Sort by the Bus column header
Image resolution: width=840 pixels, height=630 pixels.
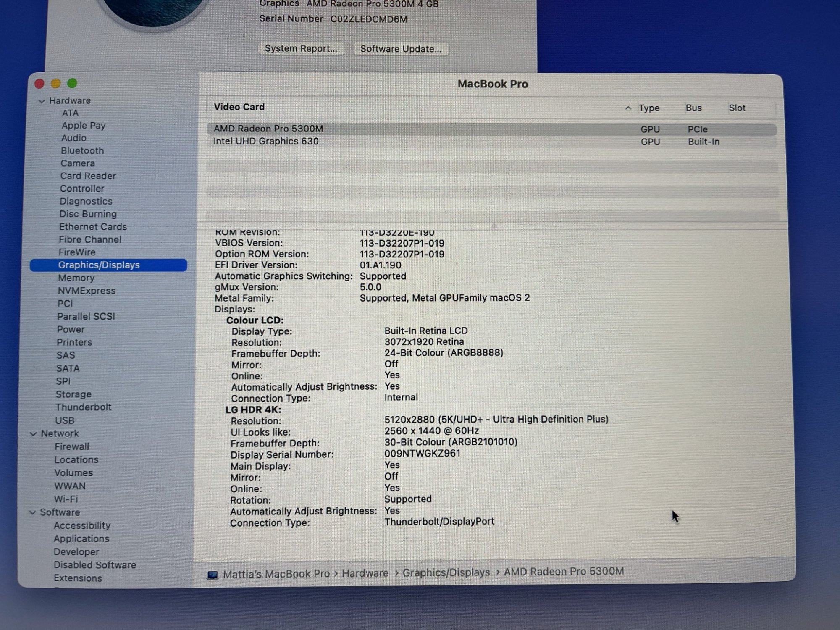click(x=693, y=108)
